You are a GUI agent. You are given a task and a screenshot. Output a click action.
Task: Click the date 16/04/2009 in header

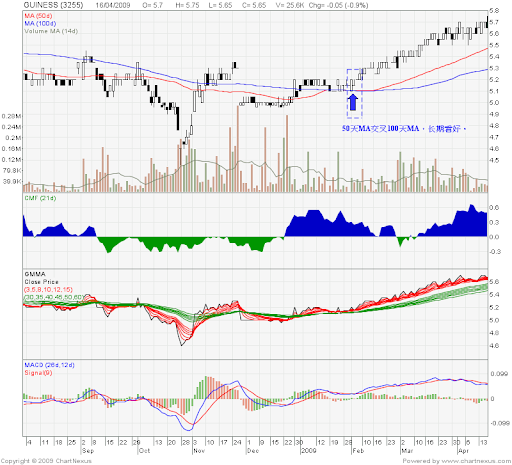[x=113, y=5]
